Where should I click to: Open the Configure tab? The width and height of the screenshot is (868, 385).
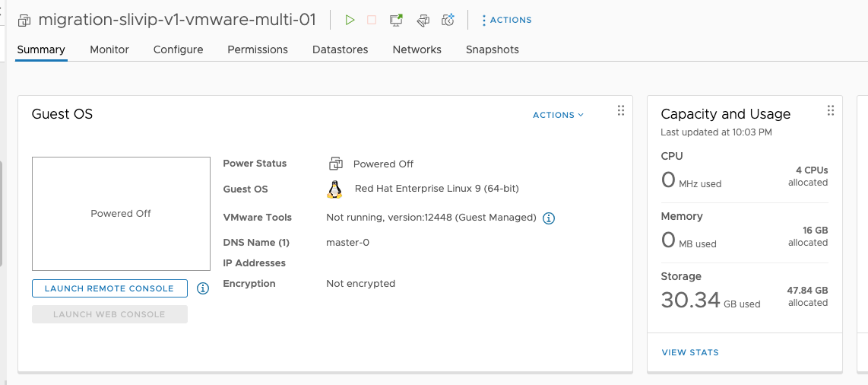[178, 49]
